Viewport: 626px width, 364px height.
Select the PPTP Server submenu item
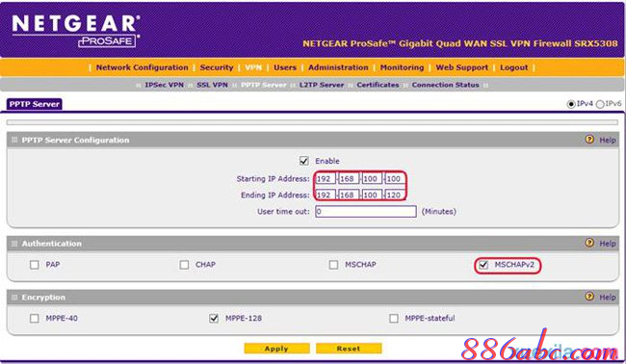pyautogui.click(x=264, y=85)
